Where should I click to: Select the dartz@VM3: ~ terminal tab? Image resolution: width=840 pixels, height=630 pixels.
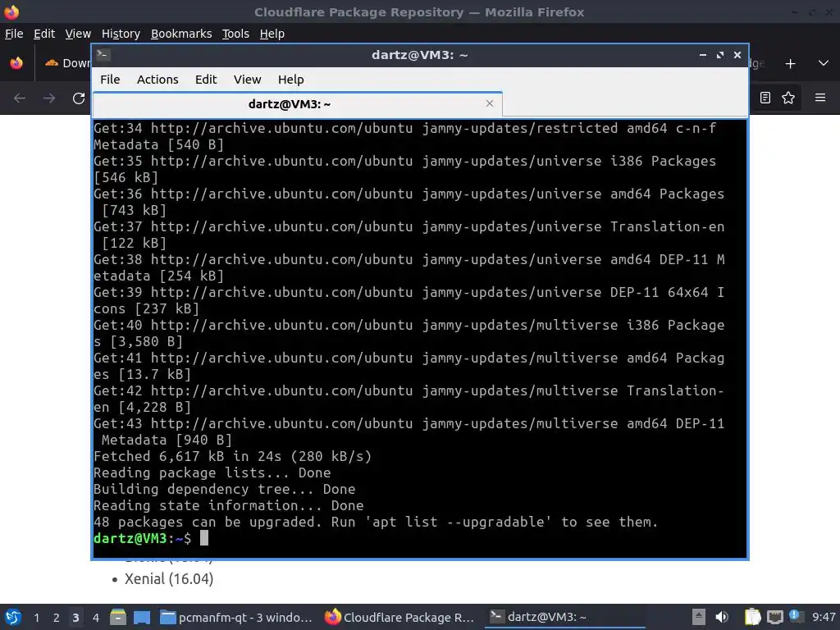click(297, 104)
